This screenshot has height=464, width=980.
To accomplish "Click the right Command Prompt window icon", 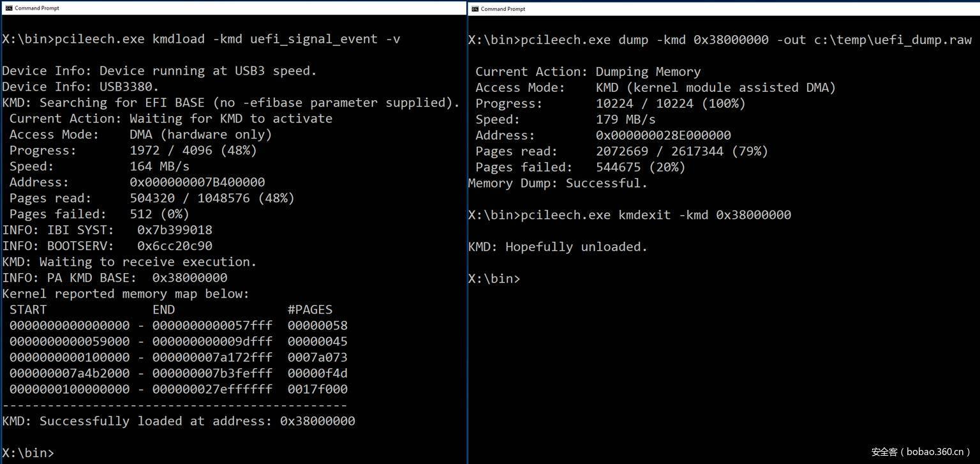I will point(474,9).
